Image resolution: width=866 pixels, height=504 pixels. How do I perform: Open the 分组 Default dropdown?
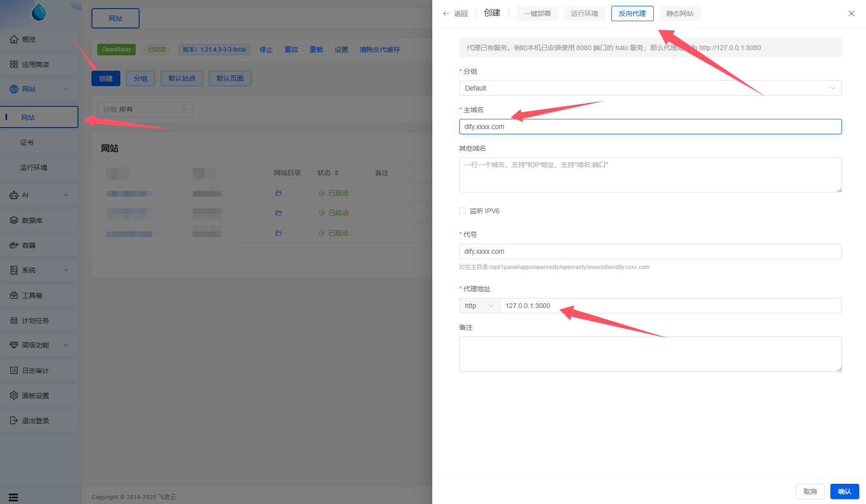650,88
